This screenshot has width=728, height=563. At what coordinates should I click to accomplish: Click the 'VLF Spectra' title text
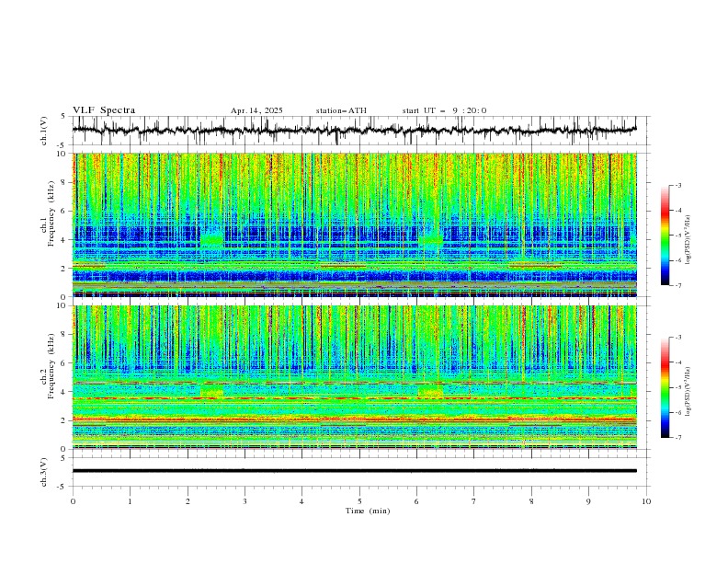(x=104, y=110)
